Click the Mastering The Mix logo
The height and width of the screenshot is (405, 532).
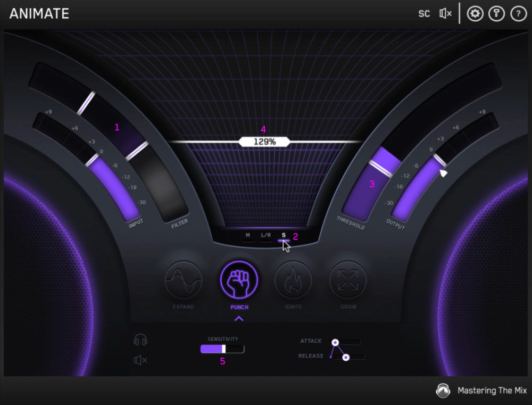point(443,391)
